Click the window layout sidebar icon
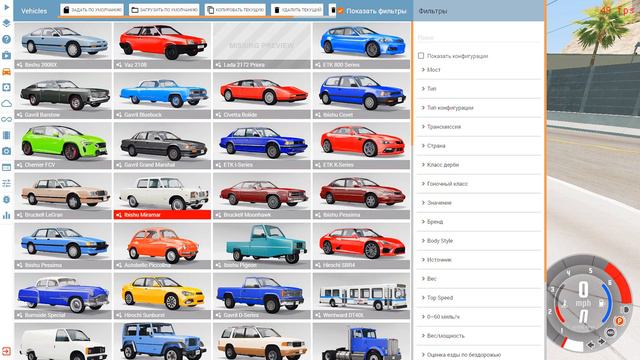The image size is (640, 360). 7,167
